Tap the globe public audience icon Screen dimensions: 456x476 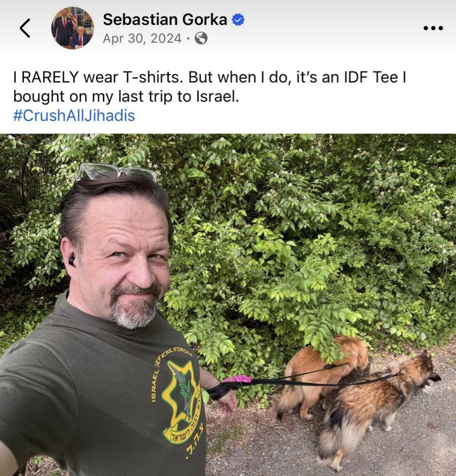[201, 39]
